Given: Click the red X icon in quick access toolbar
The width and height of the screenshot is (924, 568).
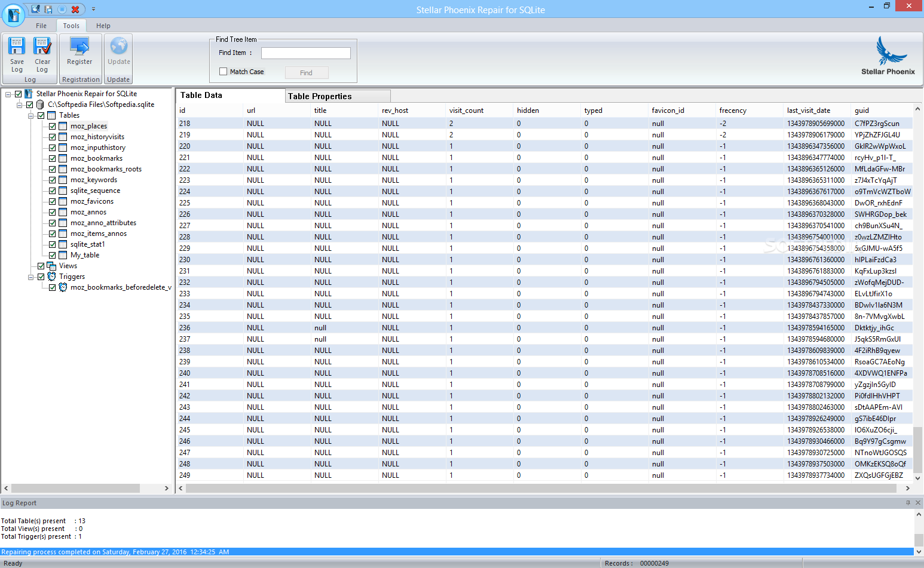Looking at the screenshot, I should pos(75,9).
